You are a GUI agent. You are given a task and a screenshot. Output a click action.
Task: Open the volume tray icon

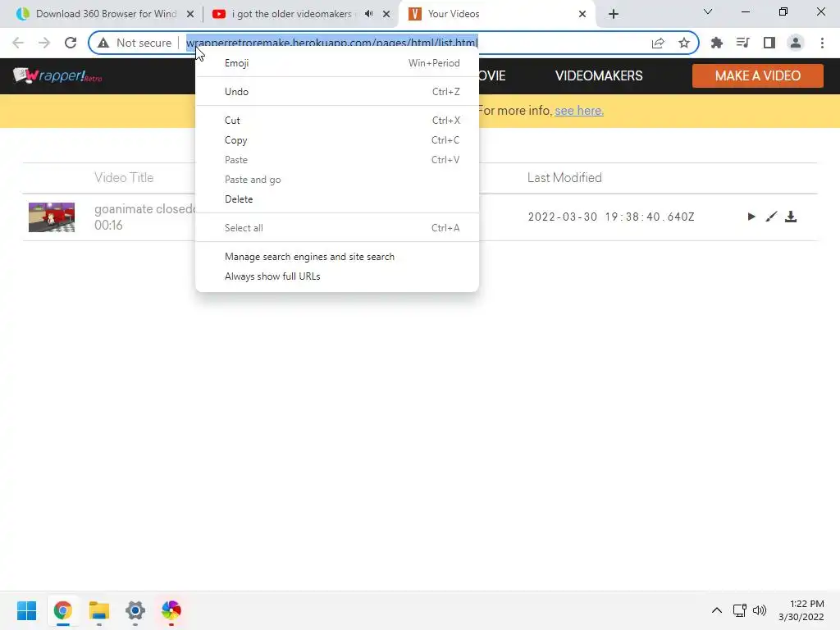[x=760, y=610]
